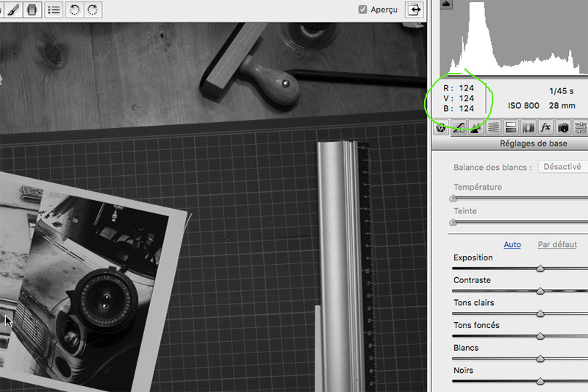The height and width of the screenshot is (392, 588).
Task: Select the Adjustment Brush tool
Action: click(x=13, y=10)
